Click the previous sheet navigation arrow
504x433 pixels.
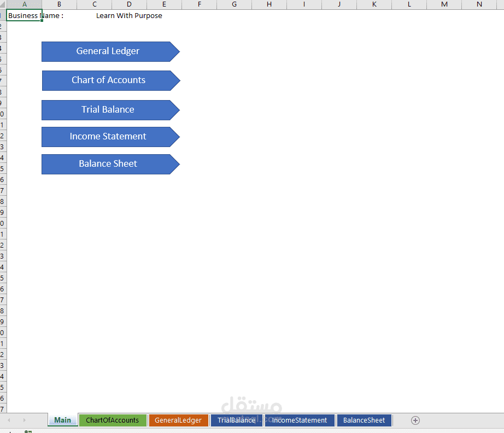point(10,420)
